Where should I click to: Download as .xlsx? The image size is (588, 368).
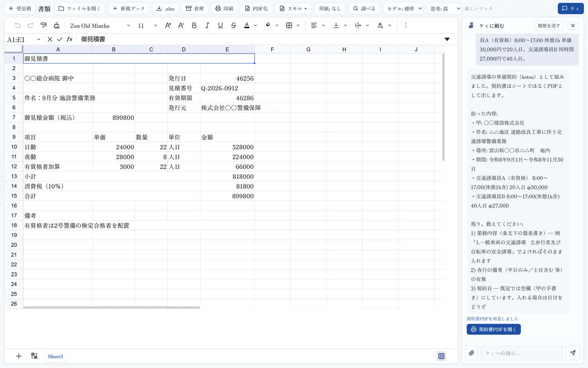point(165,9)
